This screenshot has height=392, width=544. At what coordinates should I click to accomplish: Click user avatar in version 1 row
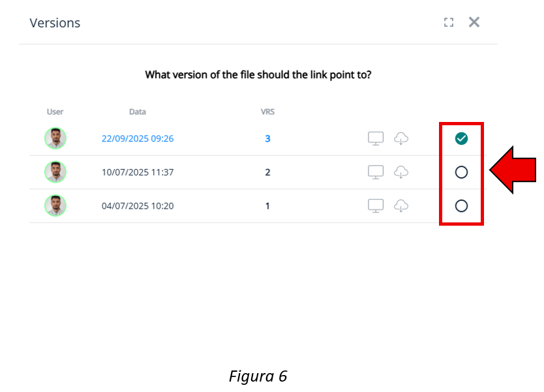(x=55, y=206)
